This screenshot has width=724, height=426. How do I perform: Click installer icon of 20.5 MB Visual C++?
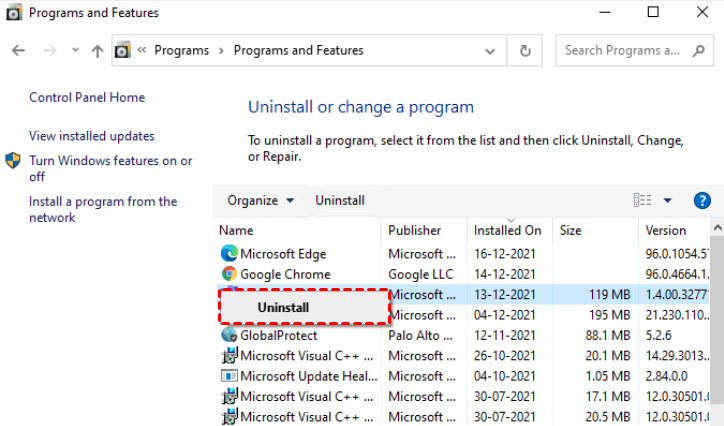pos(229,416)
